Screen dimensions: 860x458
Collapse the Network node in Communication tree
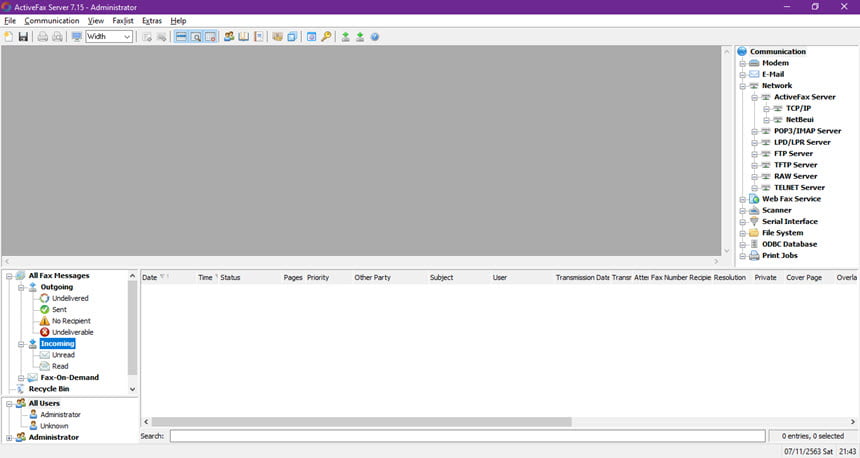tap(742, 86)
